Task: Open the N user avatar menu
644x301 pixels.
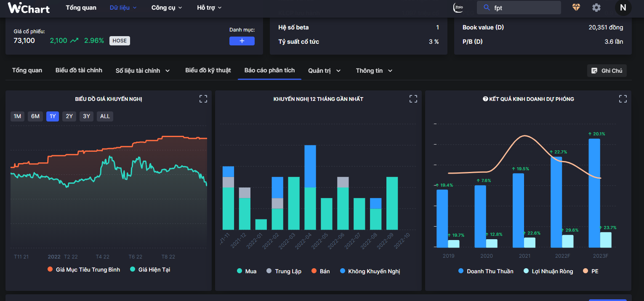Action: 623,8
